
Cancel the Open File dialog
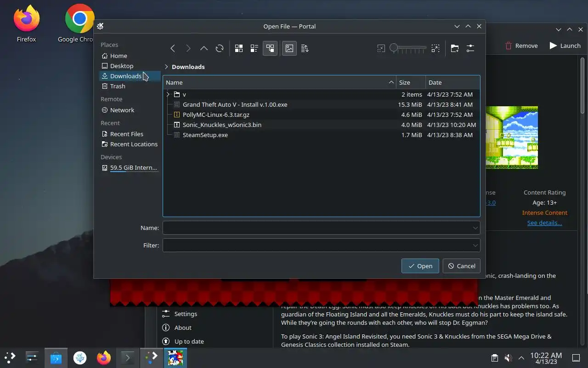click(462, 266)
